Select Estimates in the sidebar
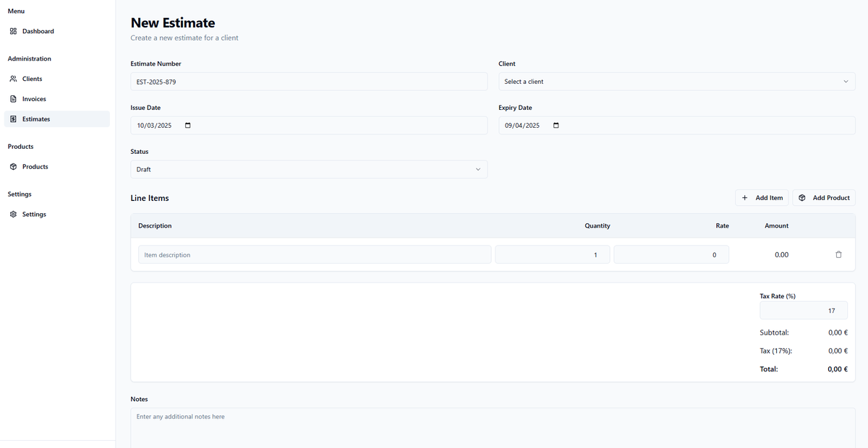This screenshot has height=448, width=868. [57, 119]
